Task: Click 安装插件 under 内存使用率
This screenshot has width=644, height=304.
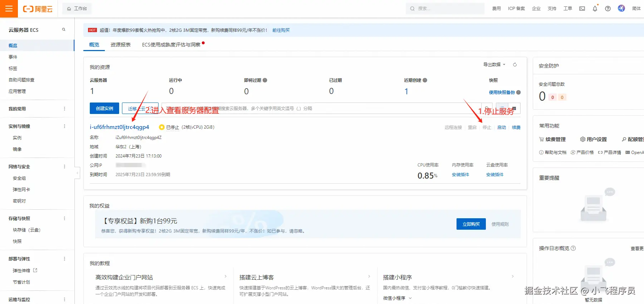Action: (460, 175)
